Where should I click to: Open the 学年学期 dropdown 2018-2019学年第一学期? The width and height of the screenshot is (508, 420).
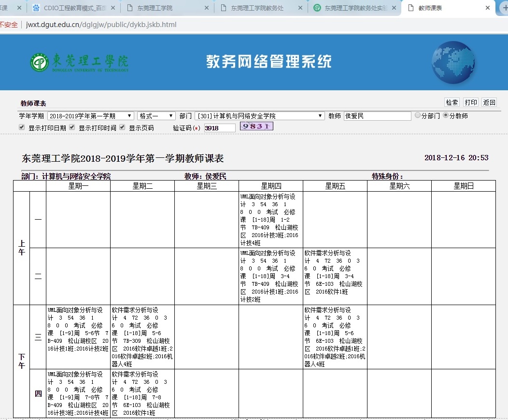click(90, 116)
